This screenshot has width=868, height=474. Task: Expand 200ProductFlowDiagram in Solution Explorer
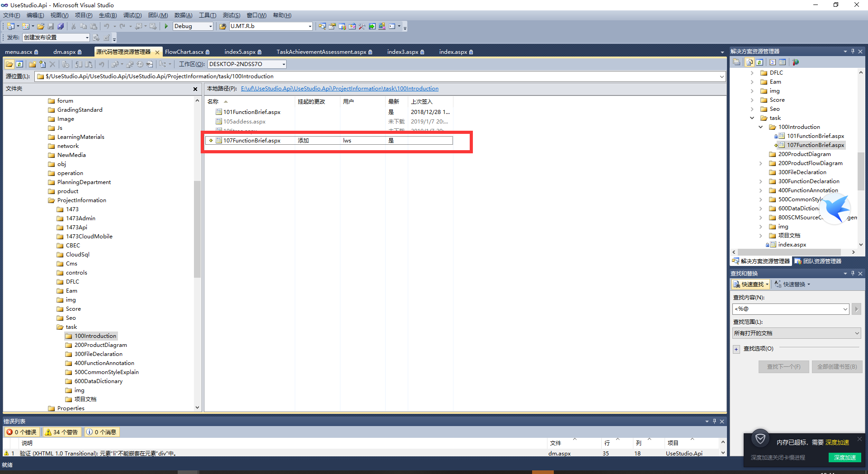pos(761,163)
